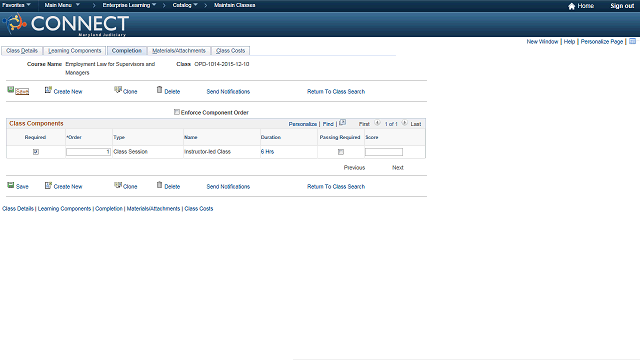Open New Window link
Screen dimensions: 640x360
[542, 42]
